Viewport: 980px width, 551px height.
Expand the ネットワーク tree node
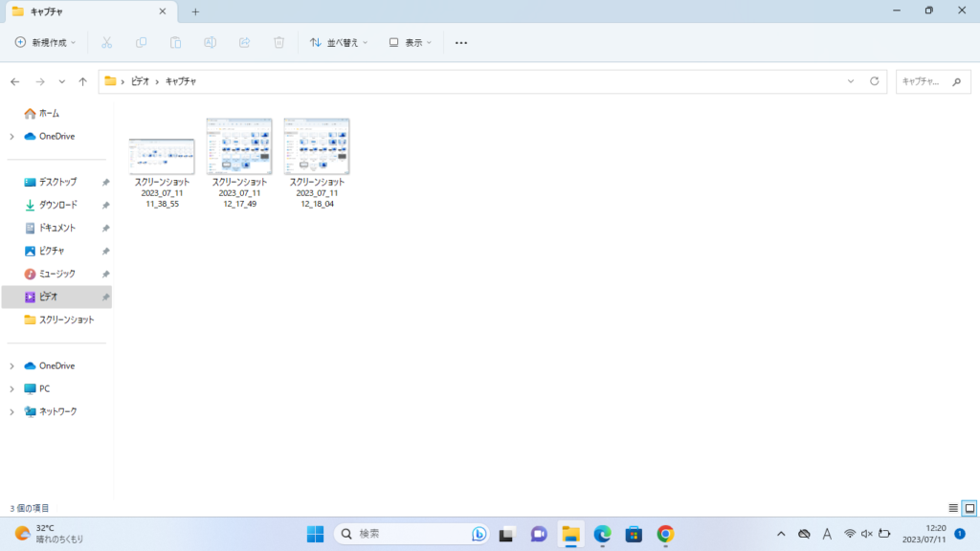11,411
